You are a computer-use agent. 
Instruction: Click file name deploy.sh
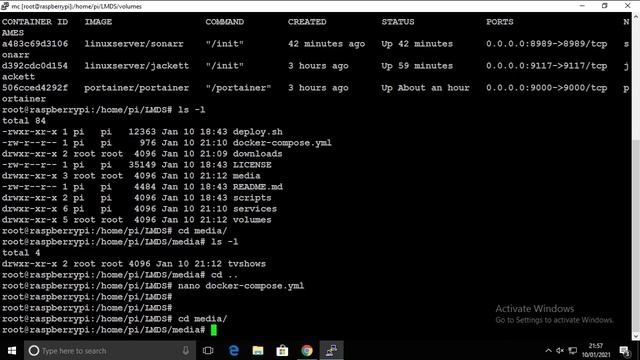coord(258,132)
